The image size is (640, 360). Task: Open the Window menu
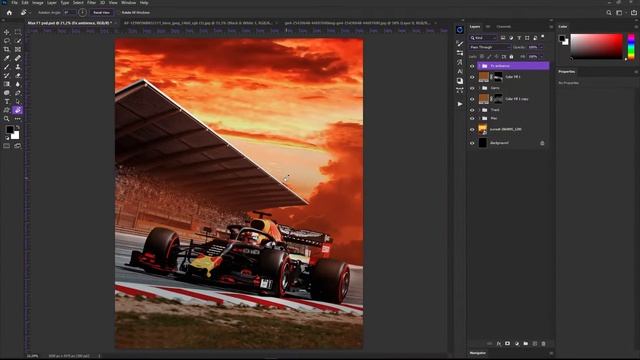(x=129, y=2)
